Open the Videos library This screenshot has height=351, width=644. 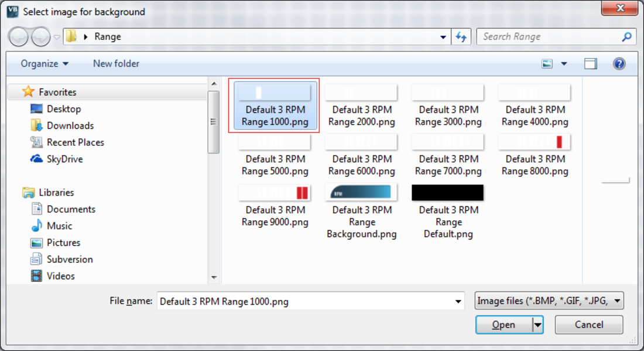click(x=61, y=276)
